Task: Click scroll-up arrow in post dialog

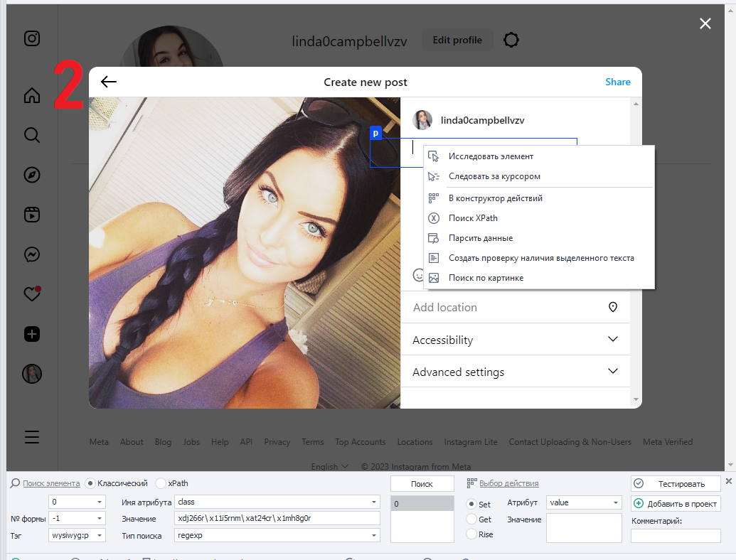Action: pyautogui.click(x=636, y=104)
